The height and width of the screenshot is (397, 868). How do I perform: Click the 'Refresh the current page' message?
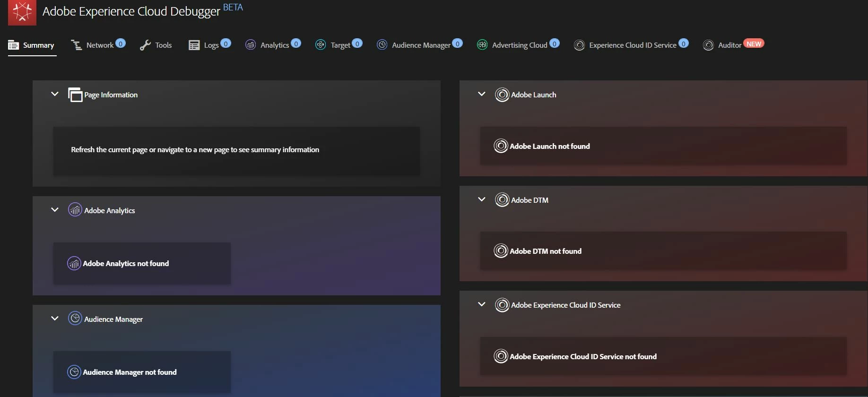(x=195, y=150)
